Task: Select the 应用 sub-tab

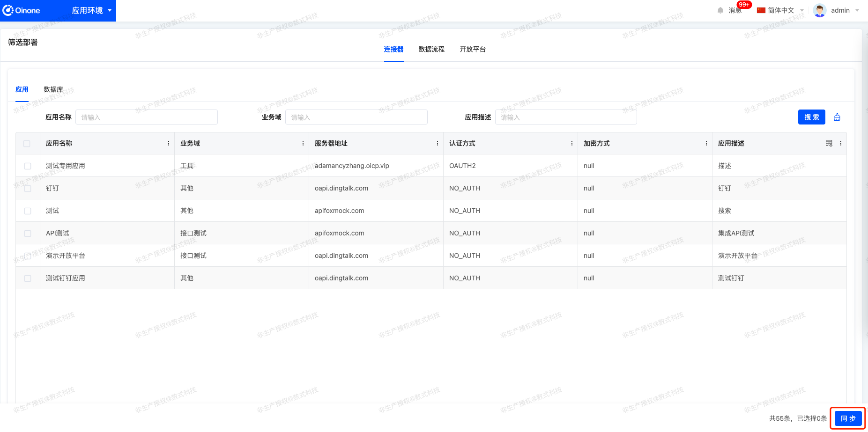Action: pyautogui.click(x=22, y=89)
